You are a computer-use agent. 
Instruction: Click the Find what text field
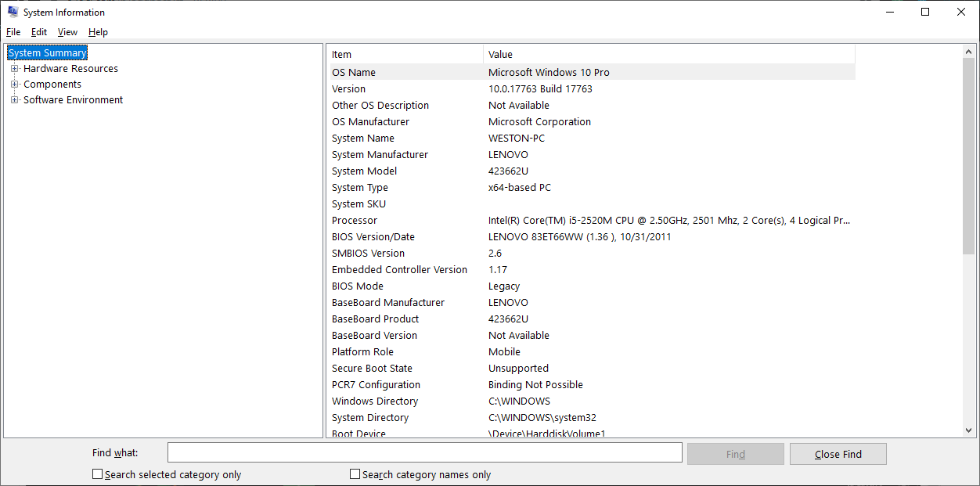click(425, 453)
